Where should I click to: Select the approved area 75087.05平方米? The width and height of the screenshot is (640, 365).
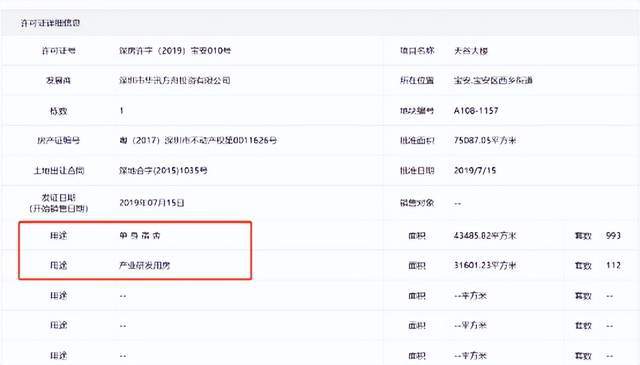click(x=485, y=140)
